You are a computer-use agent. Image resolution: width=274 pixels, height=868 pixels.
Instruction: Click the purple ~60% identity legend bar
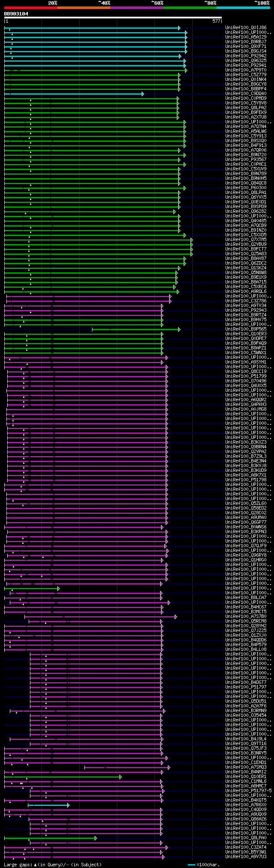coord(137,8)
